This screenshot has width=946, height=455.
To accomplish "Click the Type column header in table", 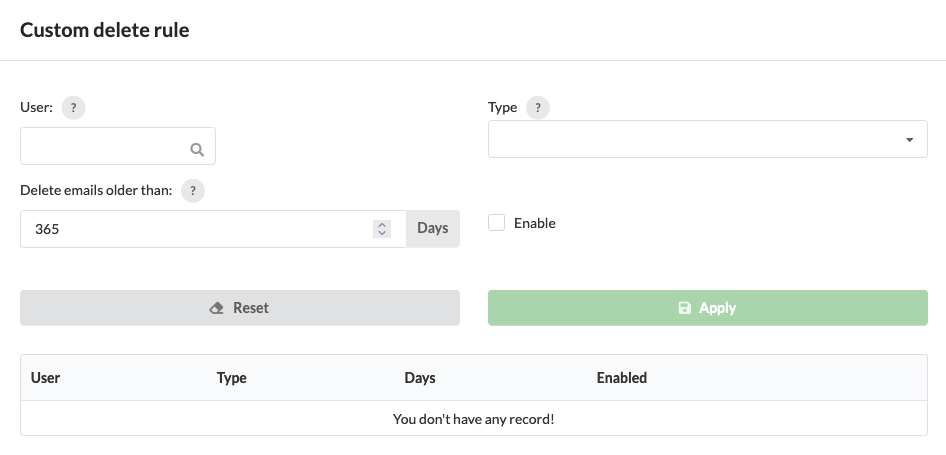I will (x=232, y=378).
